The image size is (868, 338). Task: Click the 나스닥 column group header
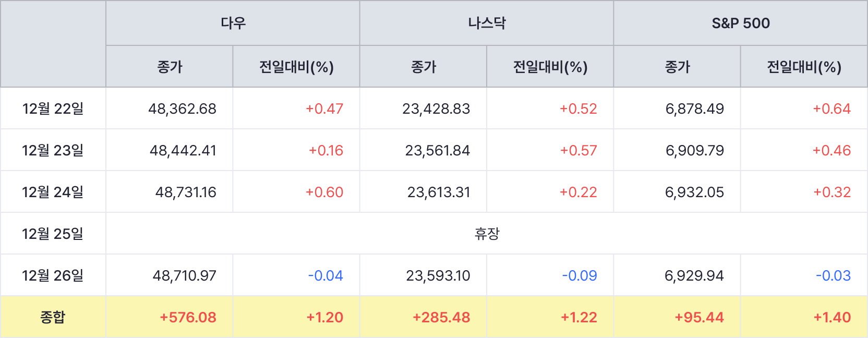pos(487,23)
